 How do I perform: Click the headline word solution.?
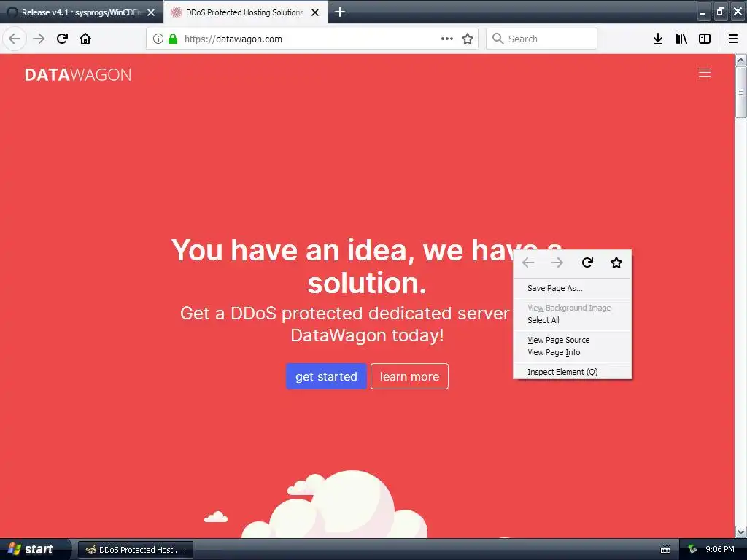(x=366, y=283)
